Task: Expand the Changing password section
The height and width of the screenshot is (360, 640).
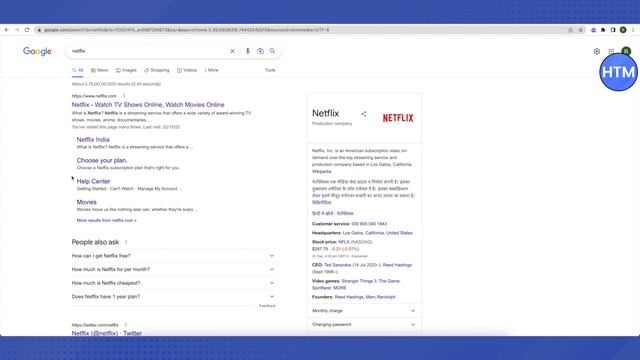Action: point(364,324)
